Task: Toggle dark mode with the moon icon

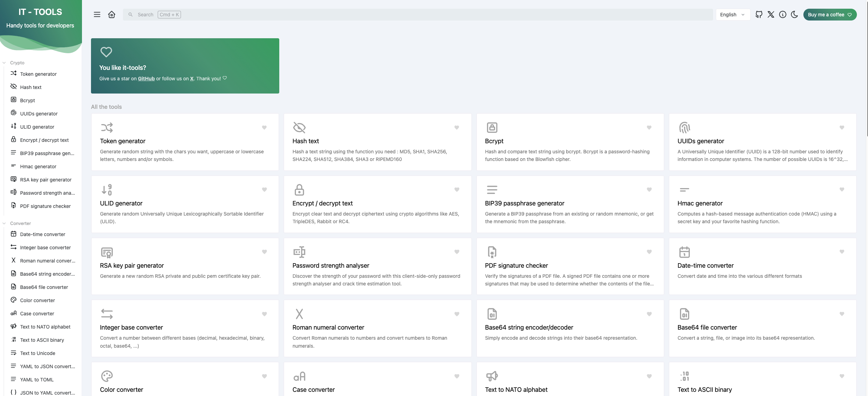Action: (794, 15)
